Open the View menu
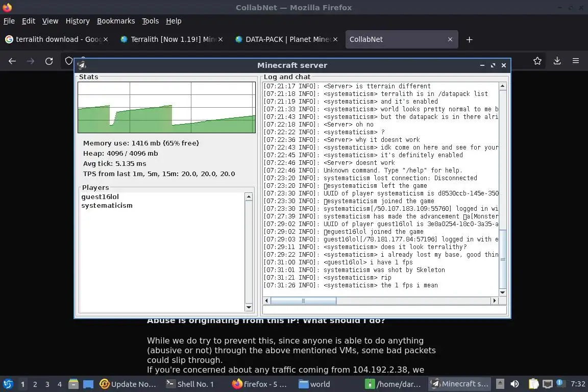Screen dimensions: 588x392 50,21
